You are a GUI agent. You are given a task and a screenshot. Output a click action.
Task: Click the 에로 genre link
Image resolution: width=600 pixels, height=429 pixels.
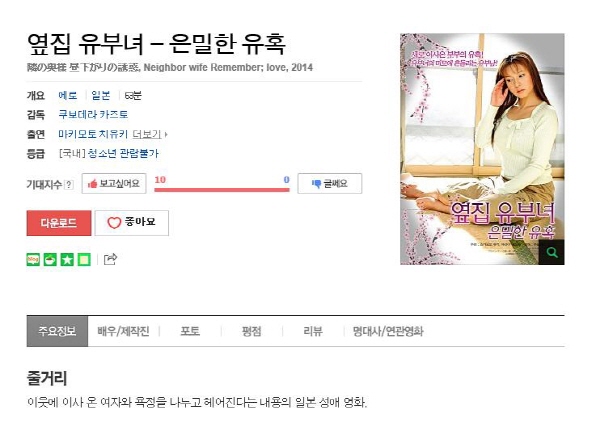(x=68, y=95)
